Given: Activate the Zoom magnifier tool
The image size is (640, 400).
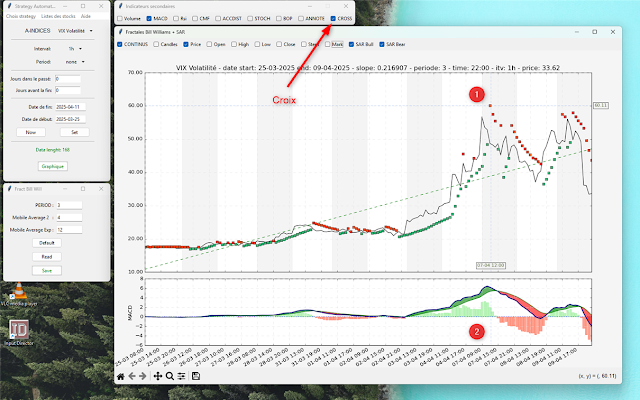Looking at the screenshot, I should coord(170,376).
